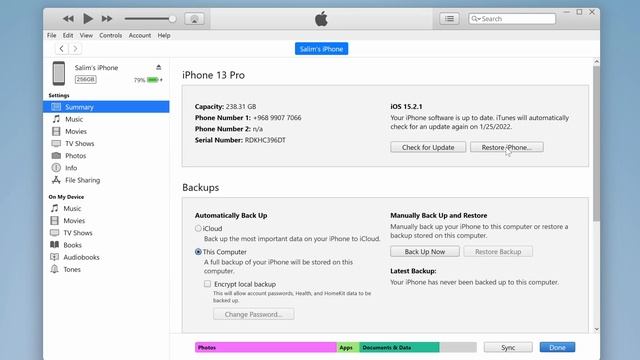Viewport: 640px width, 360px height.
Task: Start playback with the play button
Action: click(88, 18)
